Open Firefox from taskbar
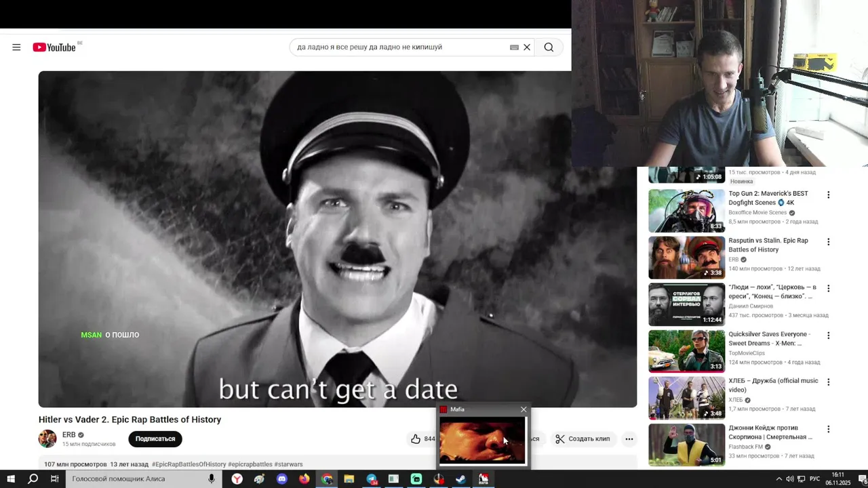 coord(304,479)
